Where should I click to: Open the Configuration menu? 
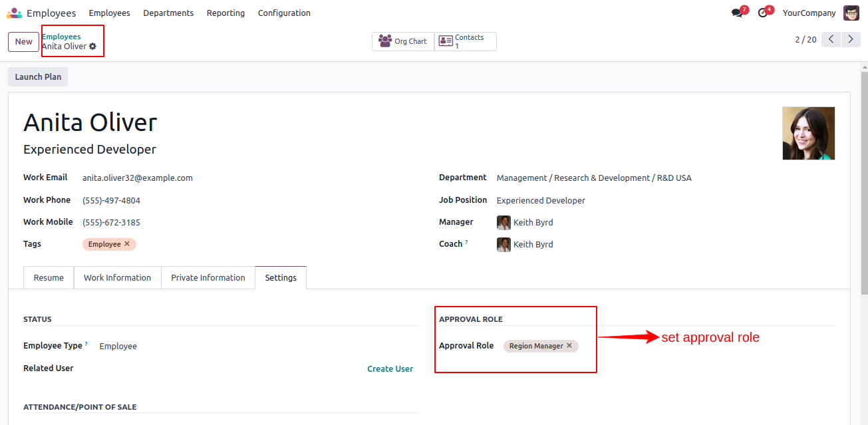(x=284, y=13)
